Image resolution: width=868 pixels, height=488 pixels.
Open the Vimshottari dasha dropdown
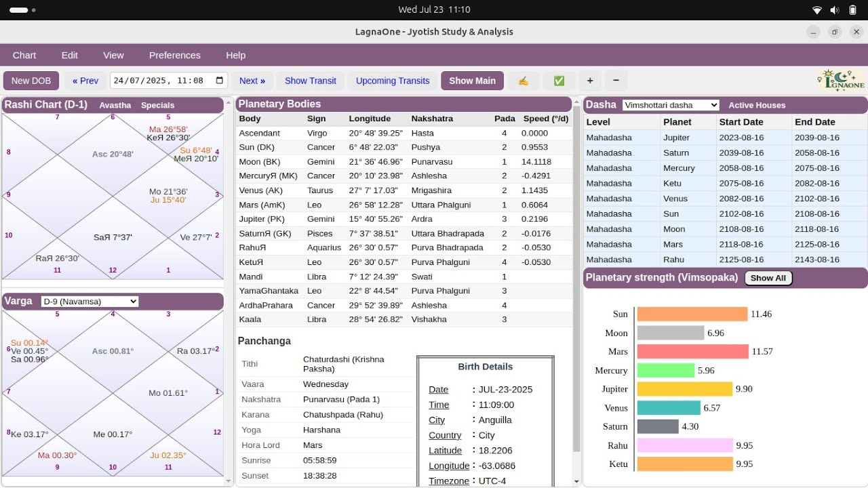(671, 104)
